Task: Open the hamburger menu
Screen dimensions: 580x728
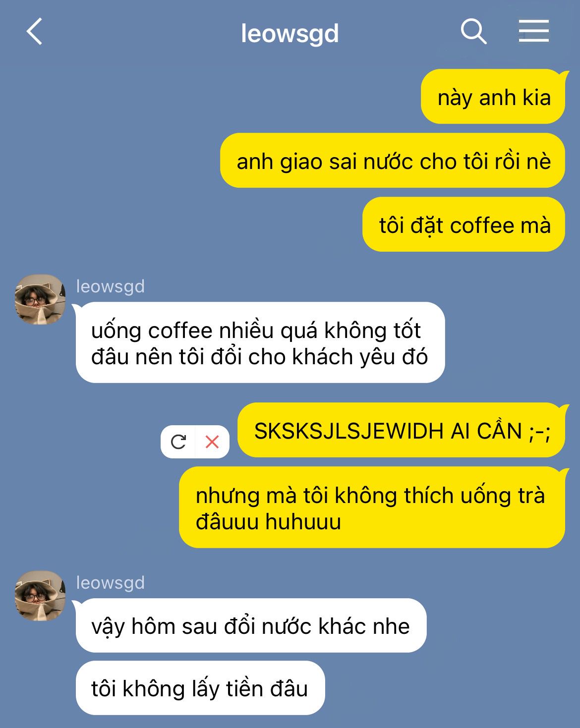Action: click(533, 31)
